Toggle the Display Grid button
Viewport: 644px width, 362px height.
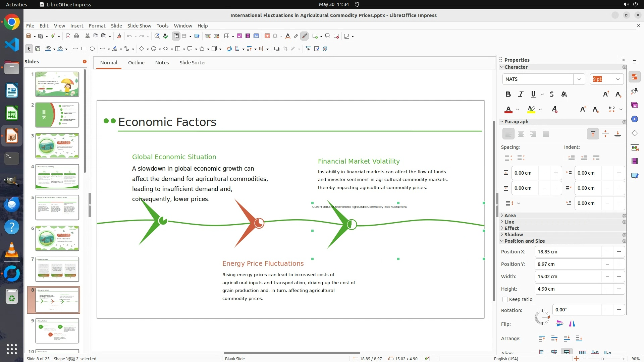coord(176,36)
